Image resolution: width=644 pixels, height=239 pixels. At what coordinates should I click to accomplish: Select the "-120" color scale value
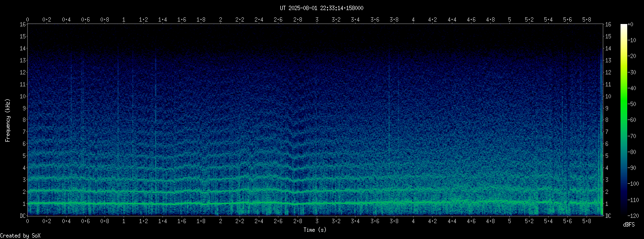tap(633, 216)
